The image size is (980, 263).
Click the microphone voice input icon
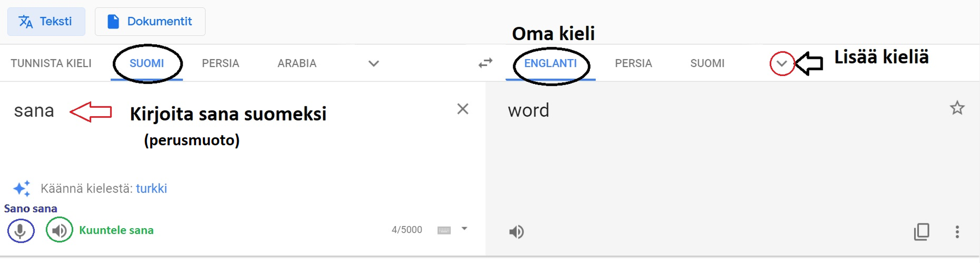pyautogui.click(x=20, y=230)
